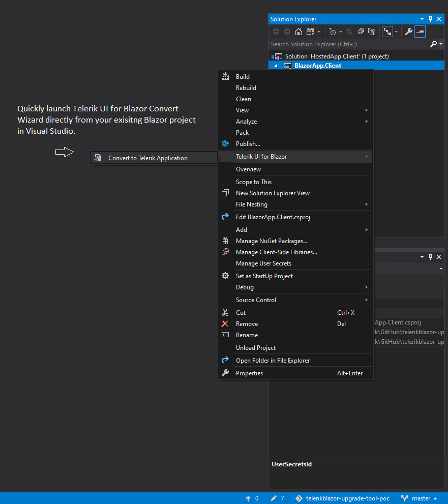Open the Analyze submenu

pyautogui.click(x=295, y=122)
